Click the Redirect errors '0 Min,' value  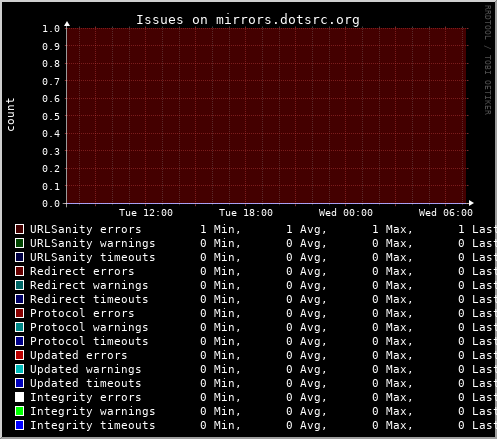click(220, 271)
